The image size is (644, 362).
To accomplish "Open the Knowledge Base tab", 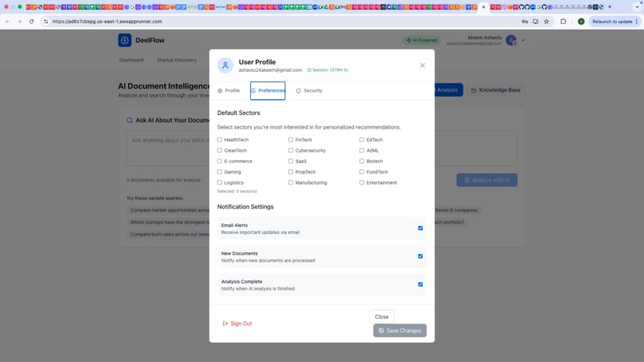I will [x=495, y=90].
